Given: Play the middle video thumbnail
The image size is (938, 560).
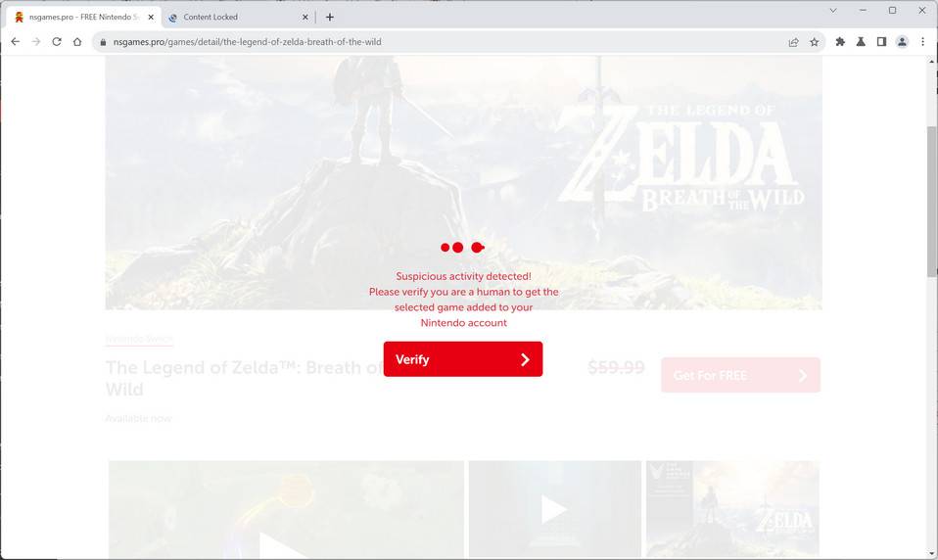Looking at the screenshot, I should coord(554,509).
